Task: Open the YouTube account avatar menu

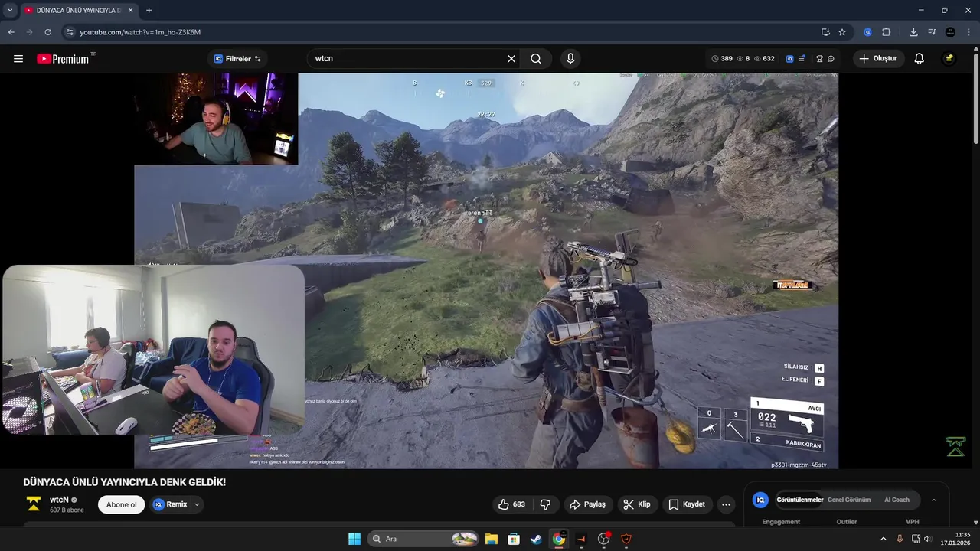Action: (949, 59)
